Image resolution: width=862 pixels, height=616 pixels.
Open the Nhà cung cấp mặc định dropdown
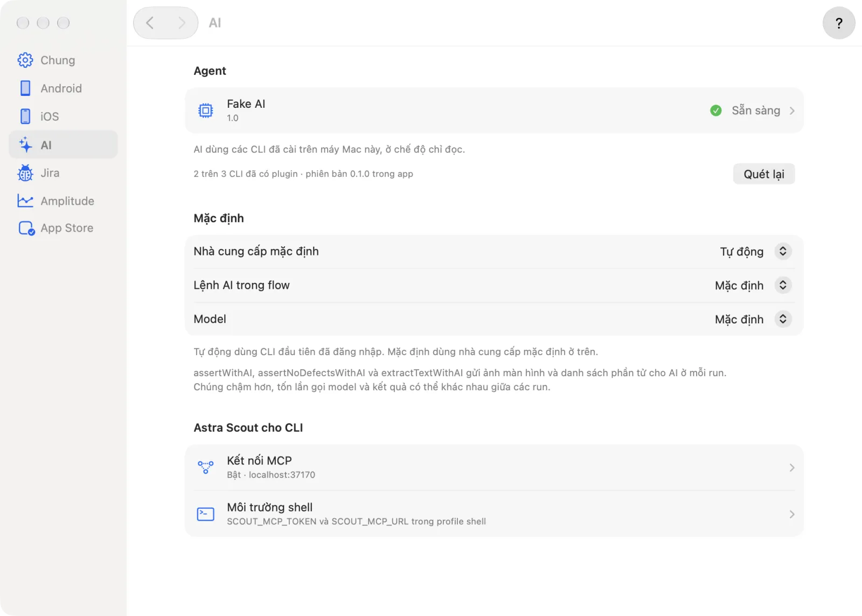coord(783,251)
